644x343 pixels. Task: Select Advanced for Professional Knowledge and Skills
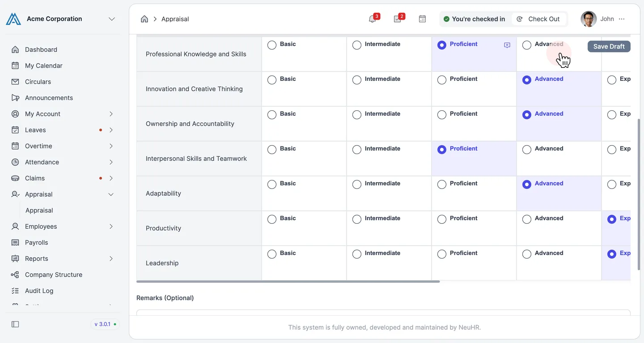click(527, 45)
